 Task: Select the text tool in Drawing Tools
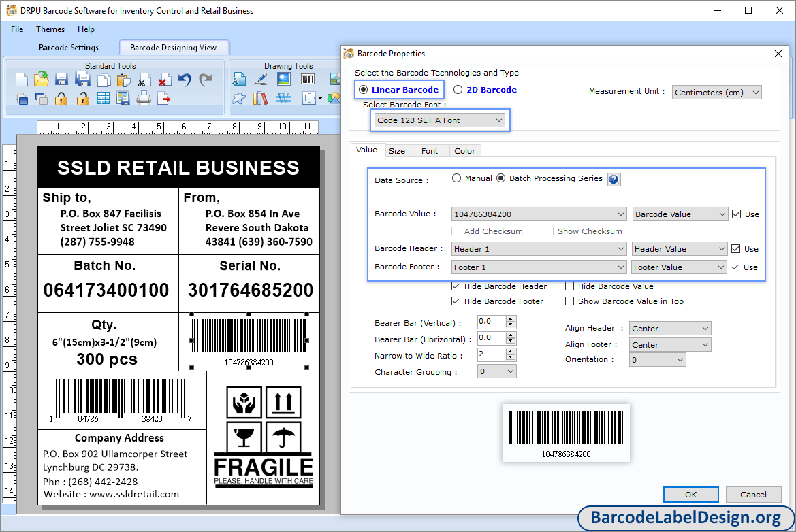coord(239,80)
